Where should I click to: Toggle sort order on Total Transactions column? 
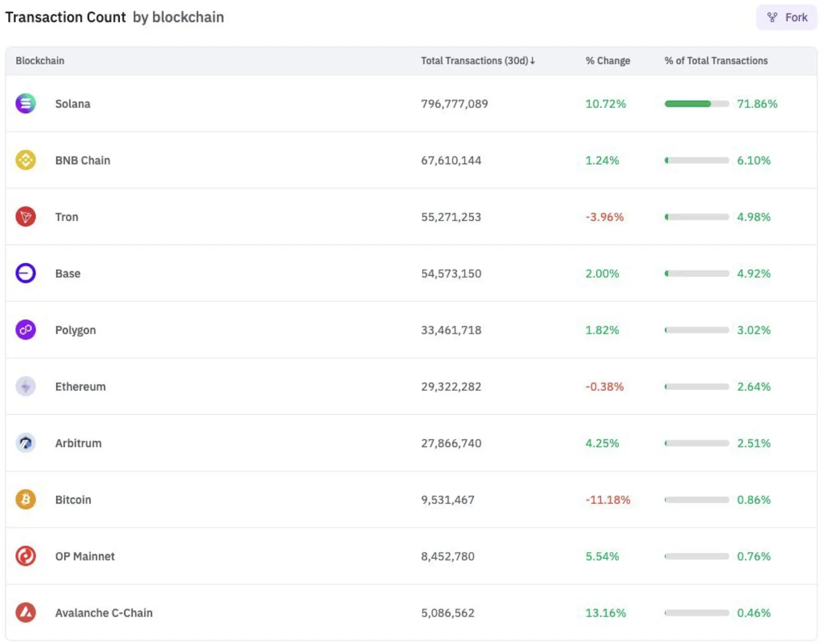coord(478,61)
